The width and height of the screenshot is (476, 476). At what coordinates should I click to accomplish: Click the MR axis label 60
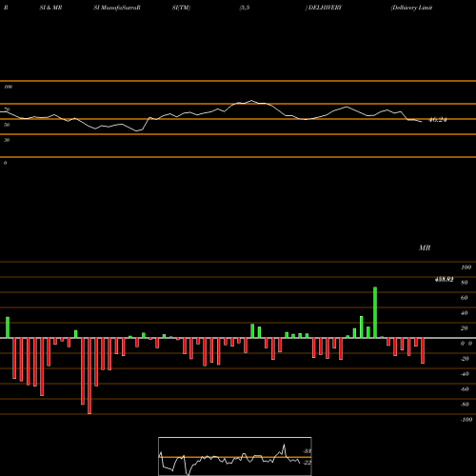pos(465,298)
